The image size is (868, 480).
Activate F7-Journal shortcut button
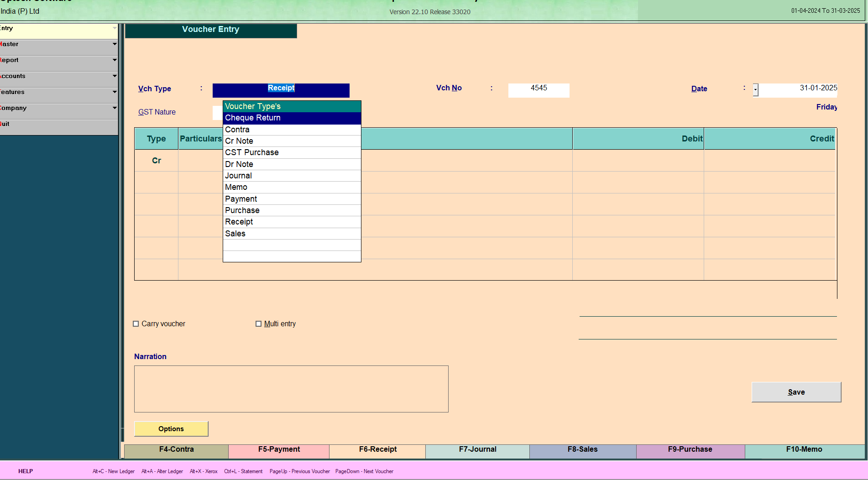click(x=477, y=450)
